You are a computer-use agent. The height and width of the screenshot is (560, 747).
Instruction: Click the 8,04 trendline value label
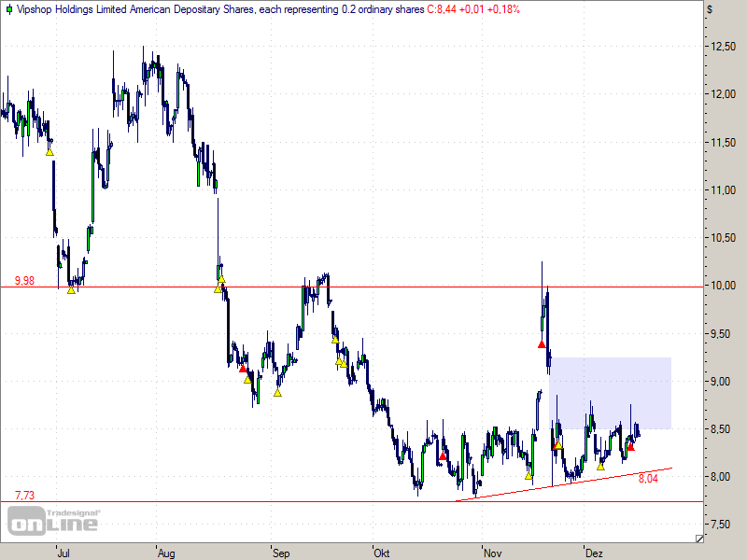pos(648,478)
